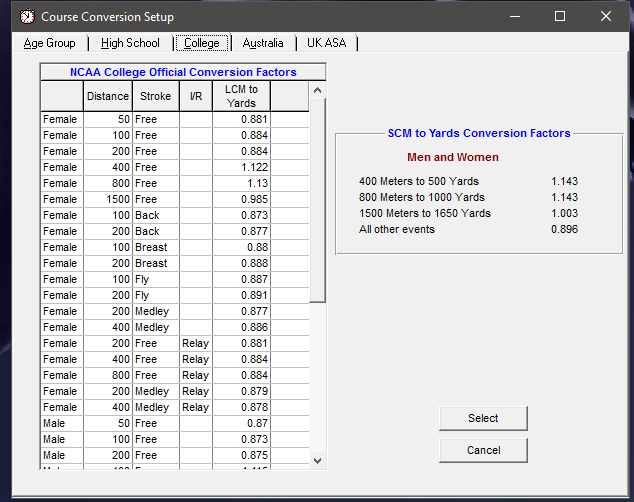This screenshot has width=634, height=502.
Task: Click the Cancel button
Action: click(483, 450)
